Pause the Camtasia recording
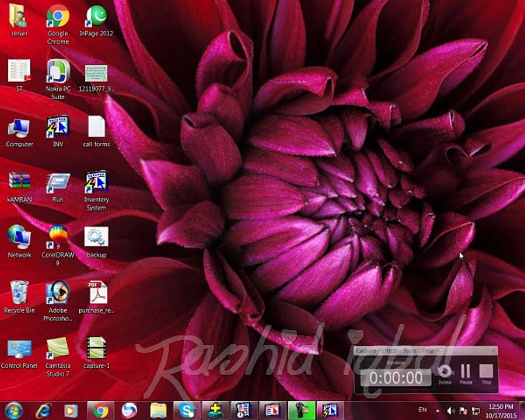The width and height of the screenshot is (525, 420). click(x=466, y=374)
